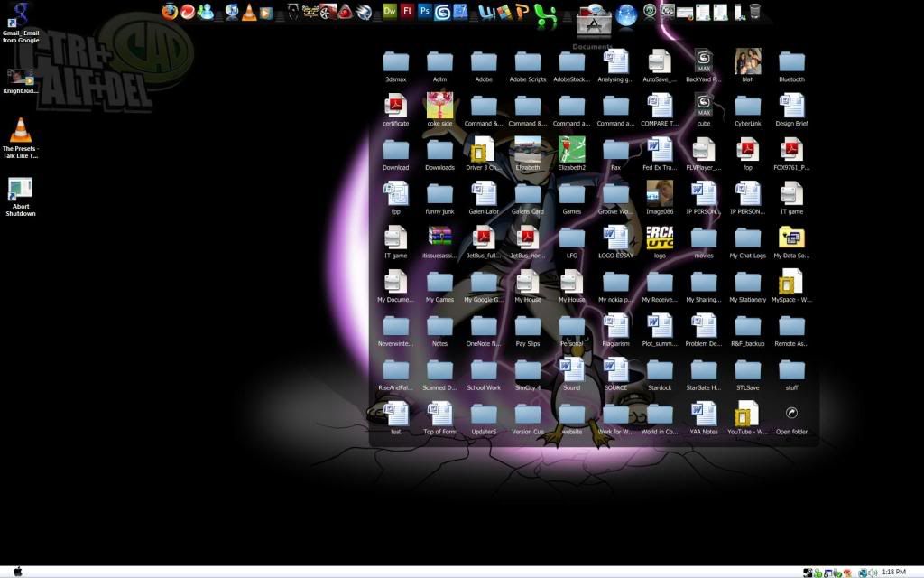Open the LFG folder
This screenshot has height=578, width=924.
[x=571, y=244]
